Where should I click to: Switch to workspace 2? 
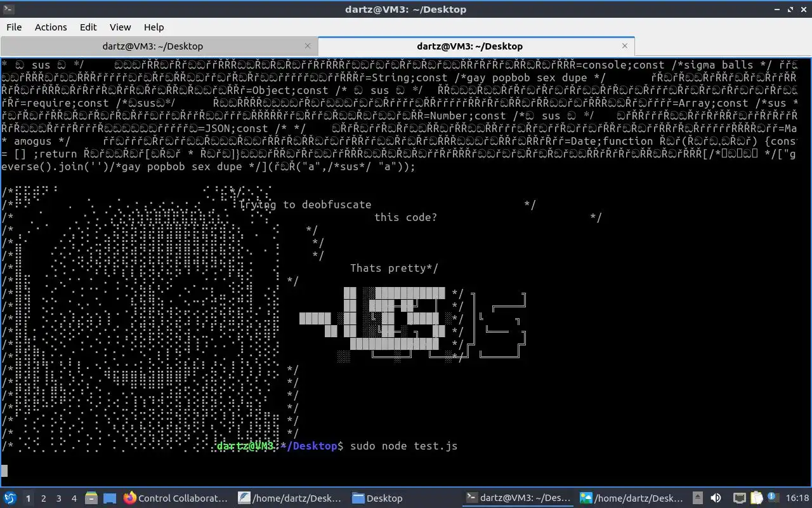pyautogui.click(x=43, y=498)
